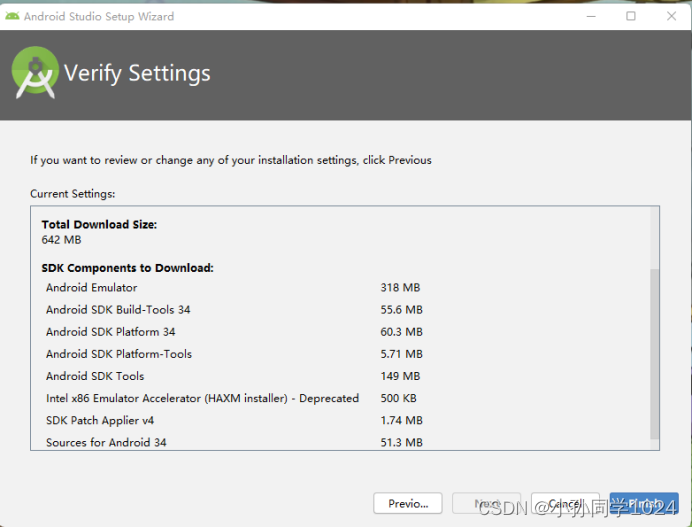Select the Android Emulator row
Screen dimensions: 693x527
234,287
